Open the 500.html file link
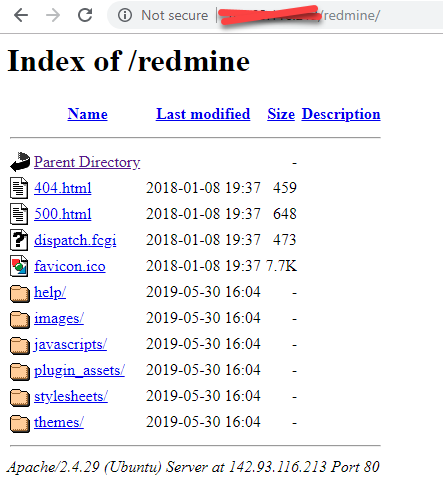 point(63,214)
